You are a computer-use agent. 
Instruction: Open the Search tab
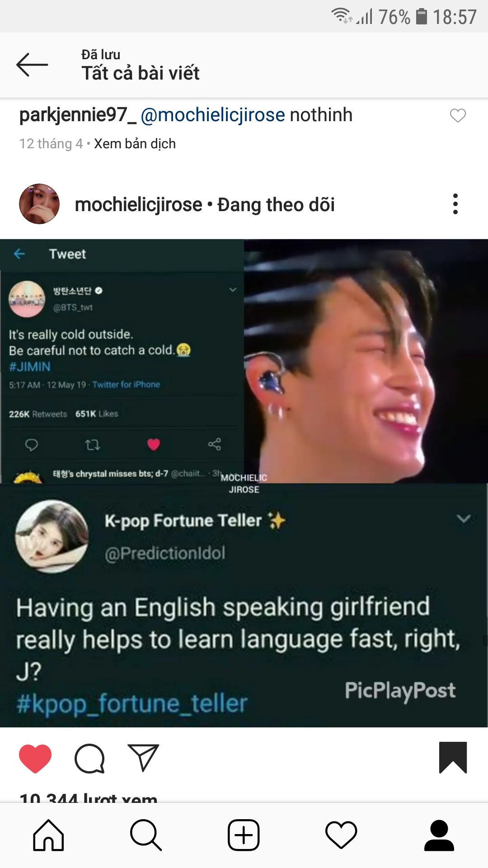pos(146,835)
